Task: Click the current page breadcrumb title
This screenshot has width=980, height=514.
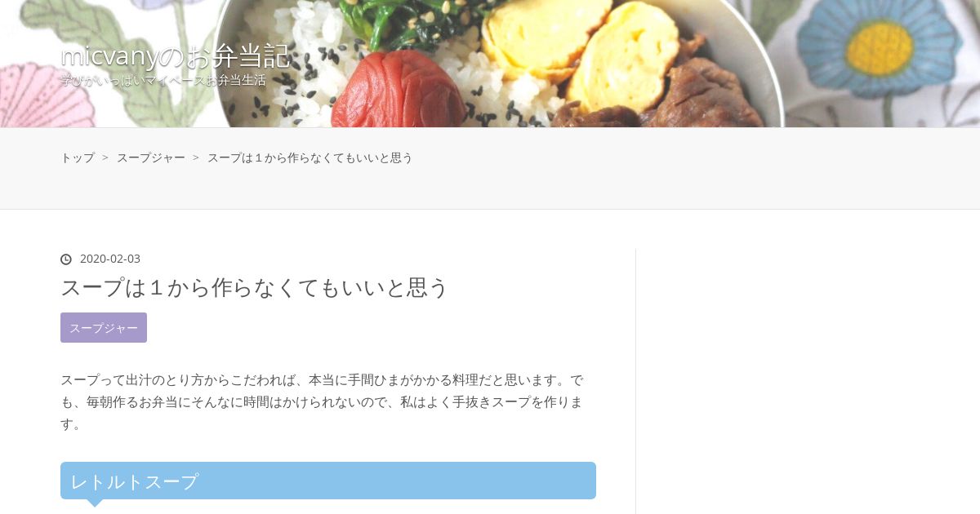Action: point(310,157)
